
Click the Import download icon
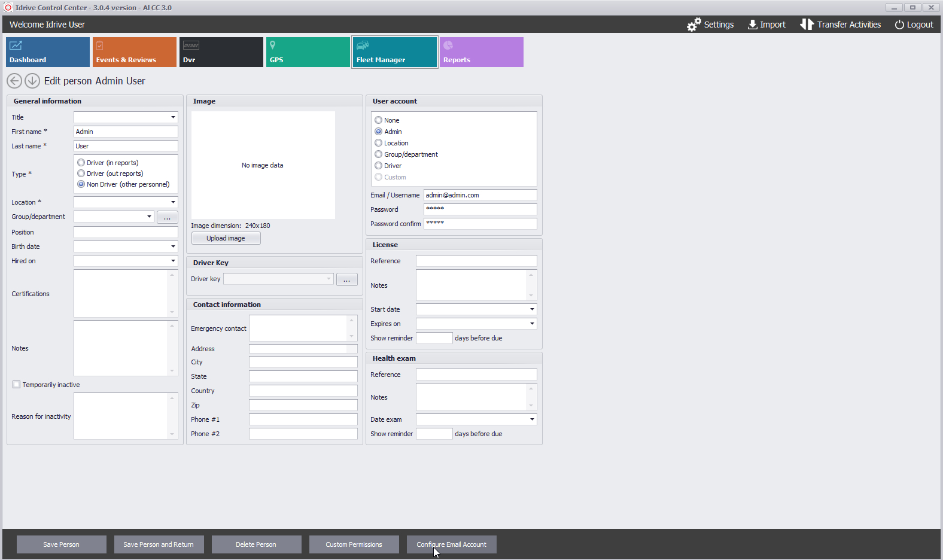(x=752, y=25)
